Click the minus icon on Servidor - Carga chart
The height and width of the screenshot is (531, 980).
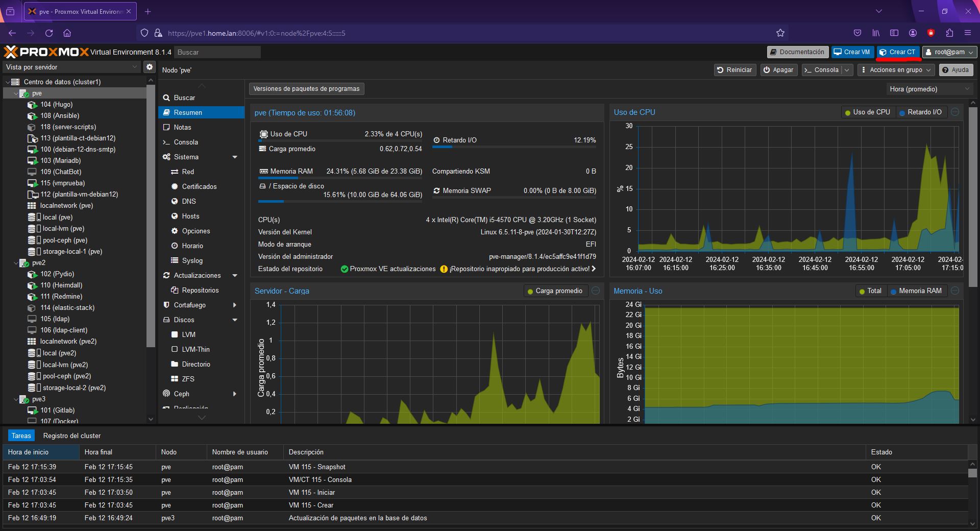(x=596, y=291)
